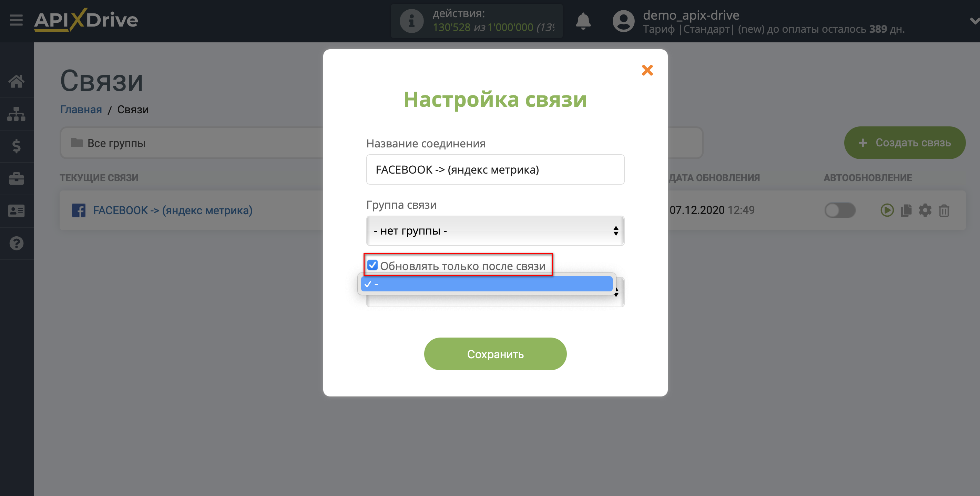Viewport: 980px width, 496px height.
Task: Uncheck 'Обновлять только после связи' checkbox
Action: [372, 265]
